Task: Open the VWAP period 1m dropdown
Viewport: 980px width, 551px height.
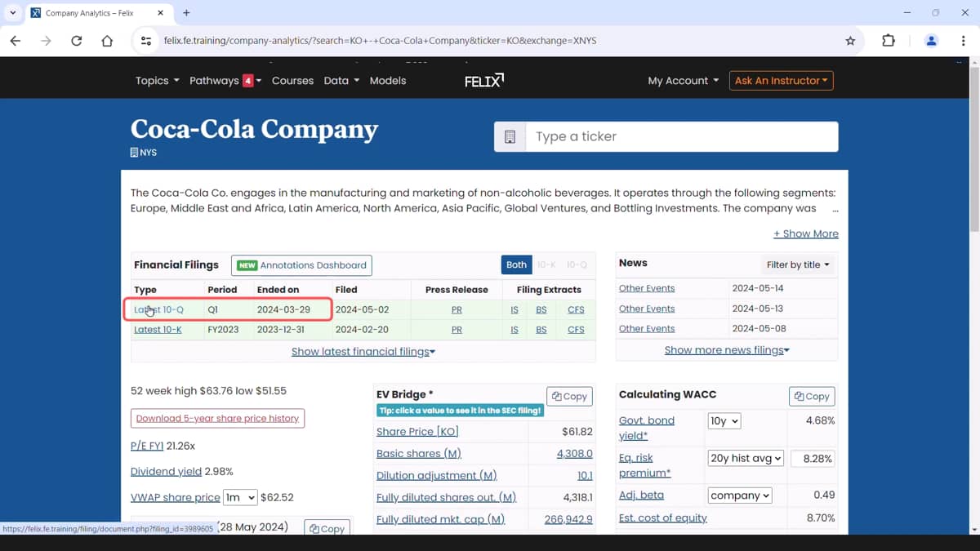Action: pos(241,497)
